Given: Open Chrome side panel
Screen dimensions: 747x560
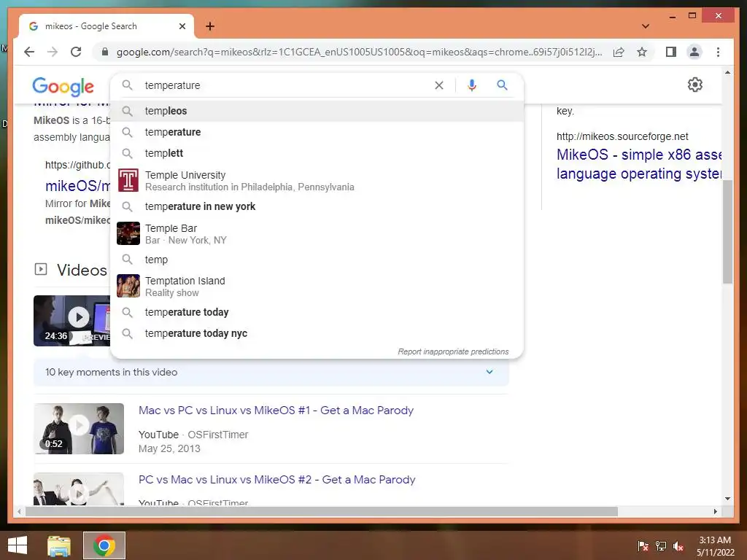Looking at the screenshot, I should coord(671,52).
